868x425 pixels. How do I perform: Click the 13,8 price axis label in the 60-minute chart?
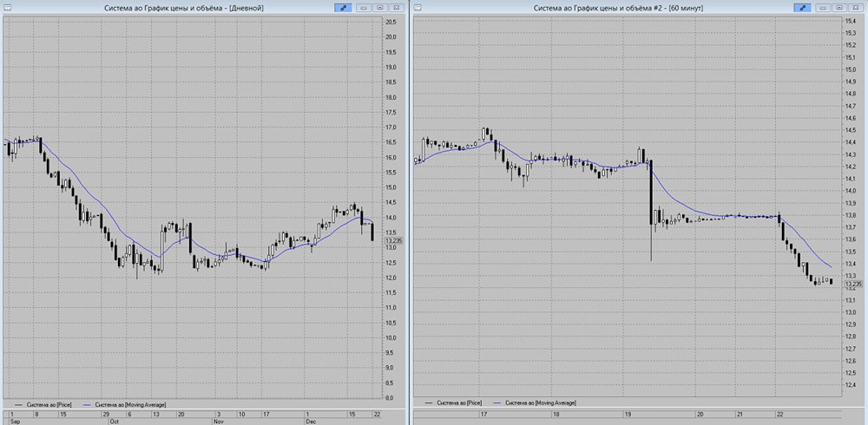850,215
